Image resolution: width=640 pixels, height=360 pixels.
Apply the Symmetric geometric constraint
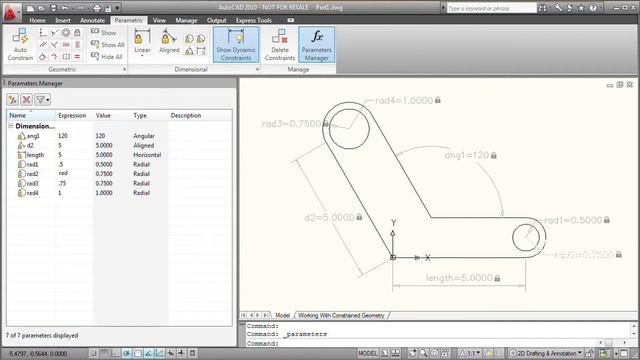coord(66,56)
